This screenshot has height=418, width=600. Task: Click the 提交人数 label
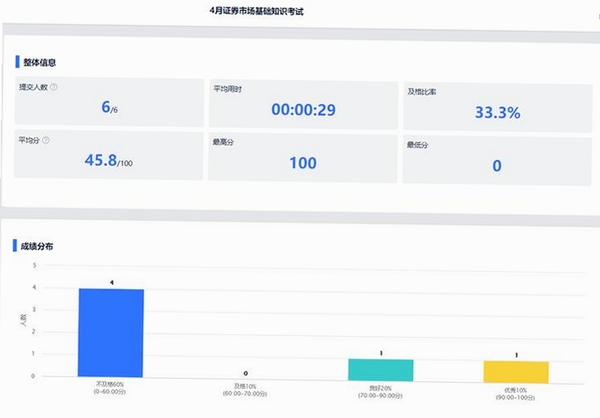[x=33, y=87]
